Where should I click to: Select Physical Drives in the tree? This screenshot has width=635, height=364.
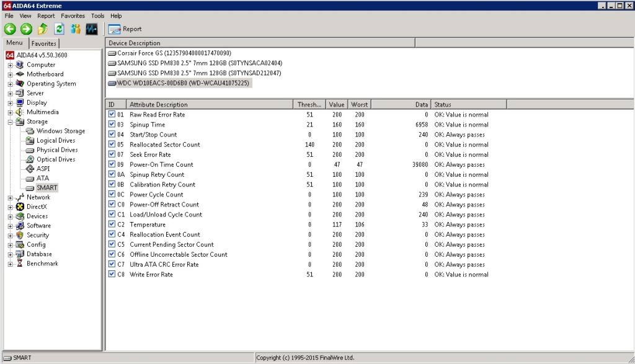click(x=57, y=150)
